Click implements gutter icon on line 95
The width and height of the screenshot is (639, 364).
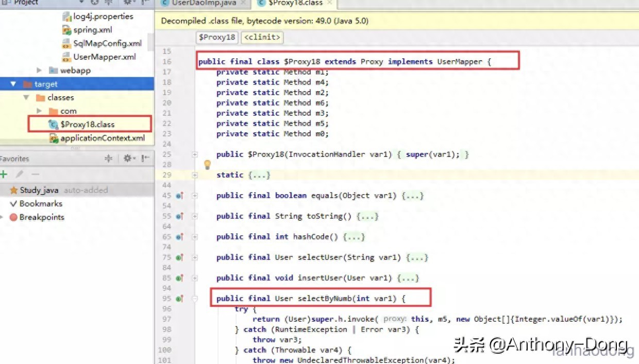179,299
